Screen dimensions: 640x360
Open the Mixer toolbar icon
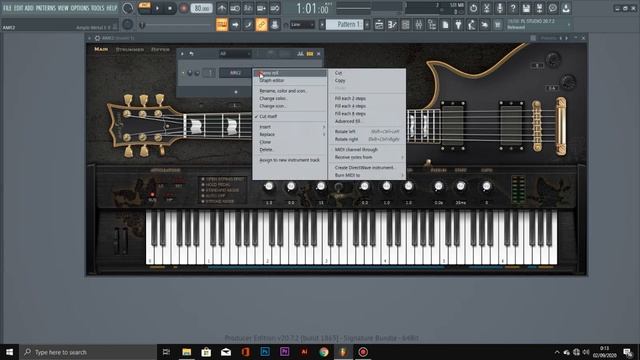pos(419,25)
